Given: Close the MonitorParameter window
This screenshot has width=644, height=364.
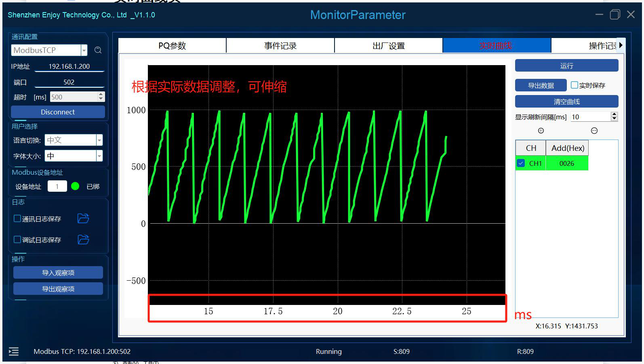Looking at the screenshot, I should 631,15.
